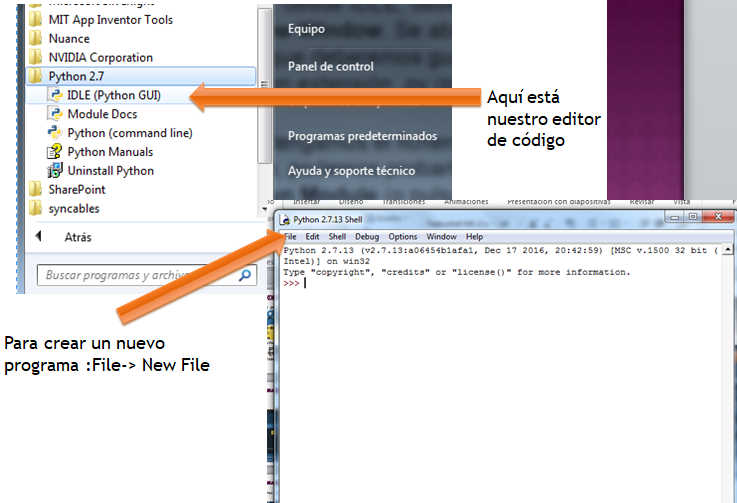Open the Shell menu
The image size is (737, 503).
pos(337,236)
